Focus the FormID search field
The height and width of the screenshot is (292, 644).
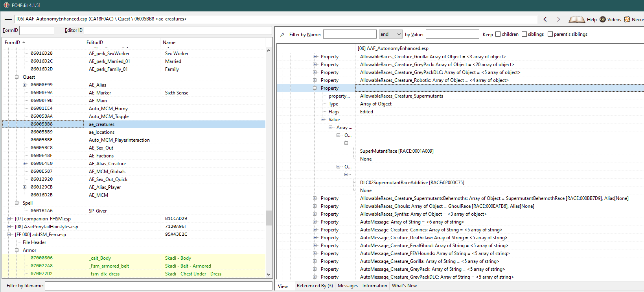tap(37, 30)
